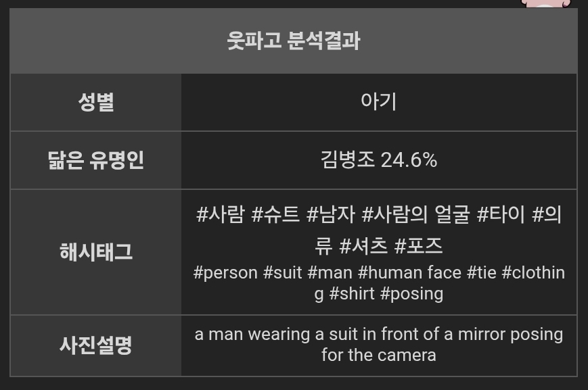This screenshot has width=588, height=390.
Task: Open the #남자 hashtag
Action: click(330, 215)
